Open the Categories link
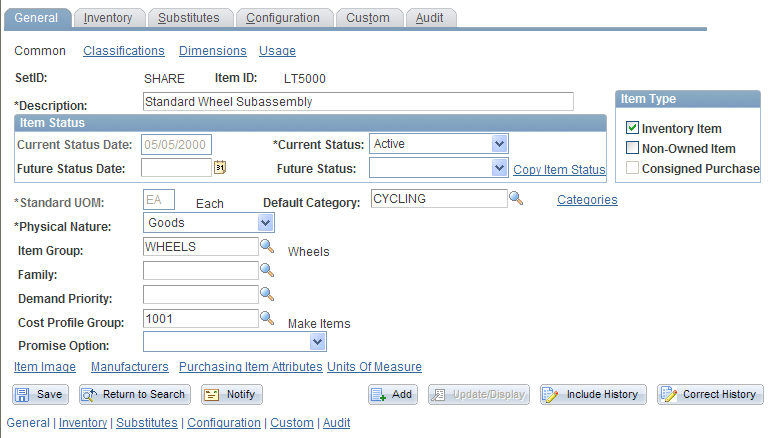Image resolution: width=777 pixels, height=438 pixels. [x=587, y=200]
